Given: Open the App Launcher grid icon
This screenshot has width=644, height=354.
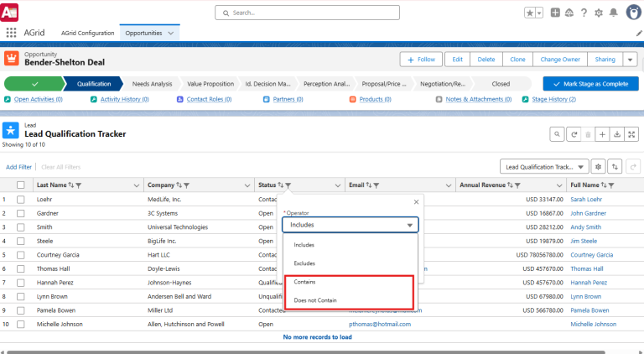Looking at the screenshot, I should [11, 33].
